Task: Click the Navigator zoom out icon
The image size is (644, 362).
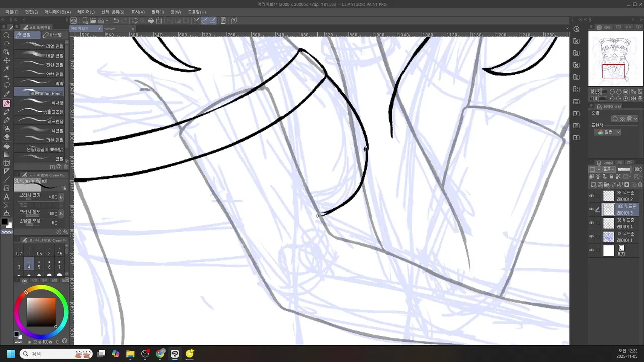Action: tap(611, 92)
